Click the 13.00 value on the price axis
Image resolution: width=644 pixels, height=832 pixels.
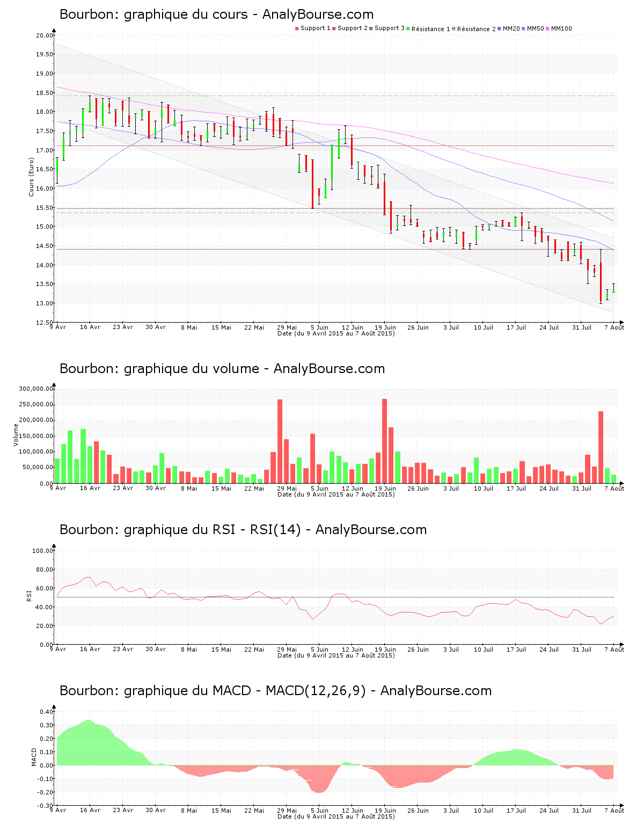click(45, 303)
